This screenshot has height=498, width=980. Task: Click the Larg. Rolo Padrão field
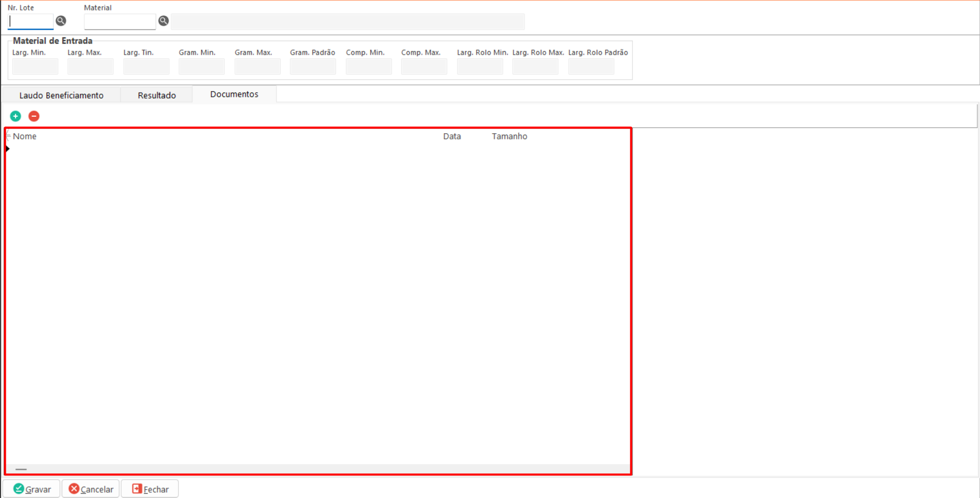tap(591, 67)
